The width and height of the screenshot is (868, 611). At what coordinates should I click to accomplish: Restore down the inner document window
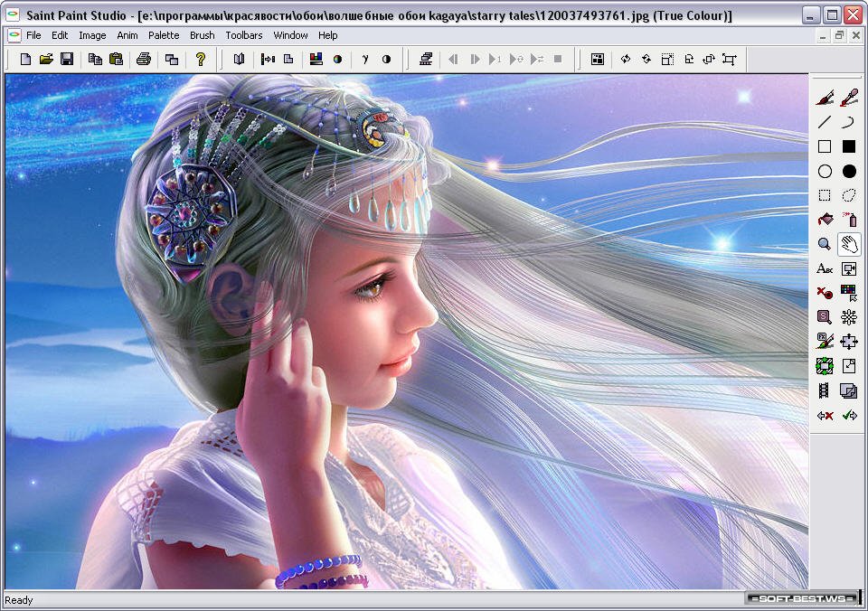click(x=839, y=35)
